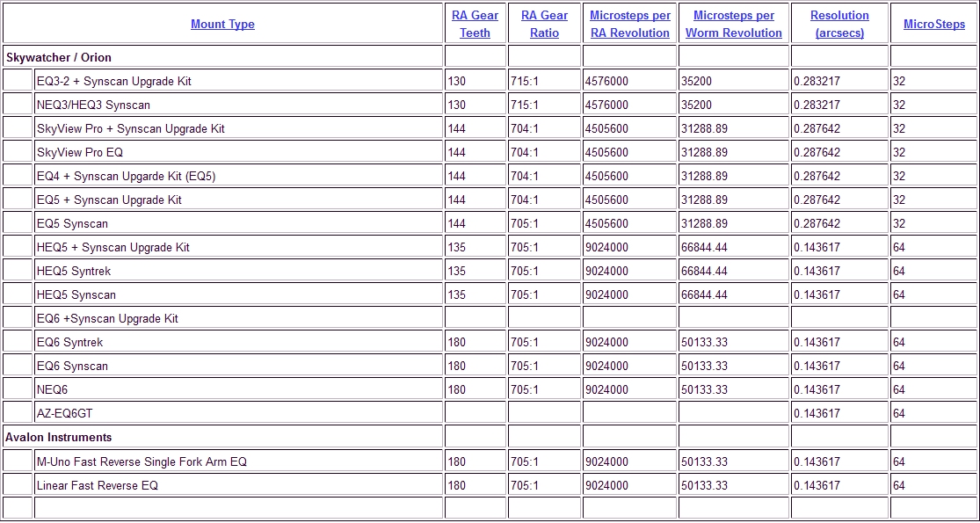The image size is (980, 523).
Task: Click the SkyView Pro EQ row name
Action: 80,152
